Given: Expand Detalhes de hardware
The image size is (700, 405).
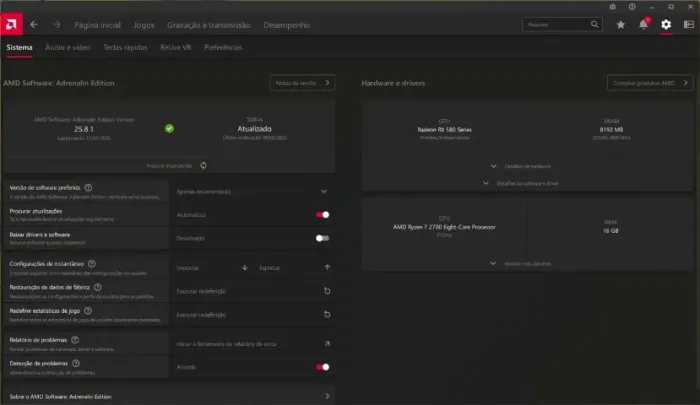Looking at the screenshot, I should pyautogui.click(x=520, y=166).
